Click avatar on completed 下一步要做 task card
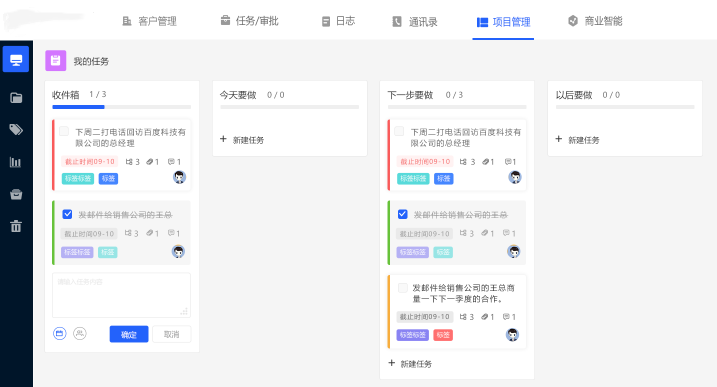 [x=514, y=251]
